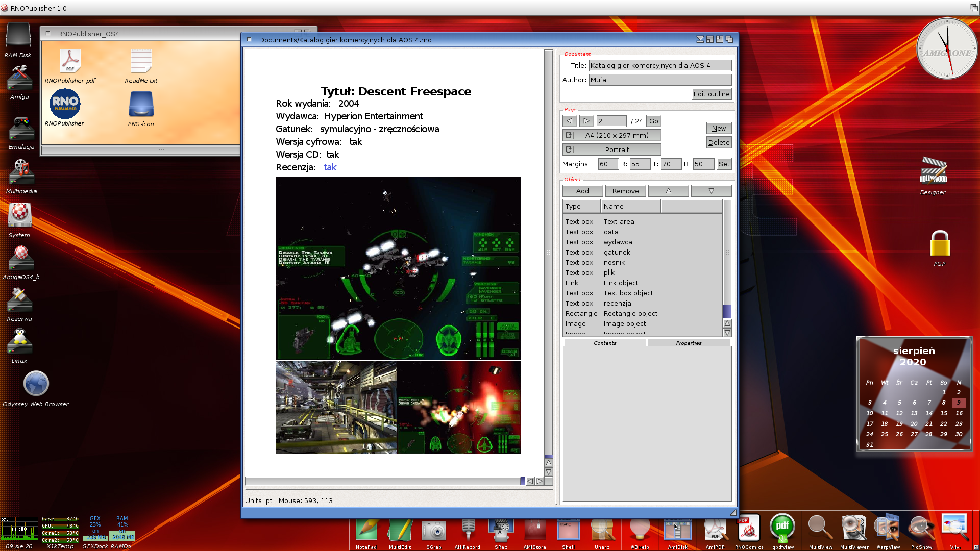Open RNOPublisher.pdf file icon
Screen dimensions: 980x551
point(70,61)
